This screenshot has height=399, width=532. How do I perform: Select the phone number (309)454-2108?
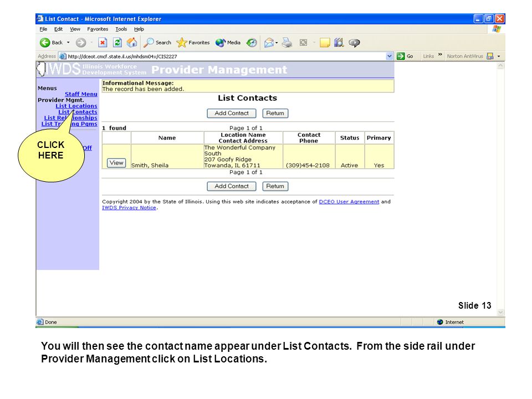click(x=308, y=165)
